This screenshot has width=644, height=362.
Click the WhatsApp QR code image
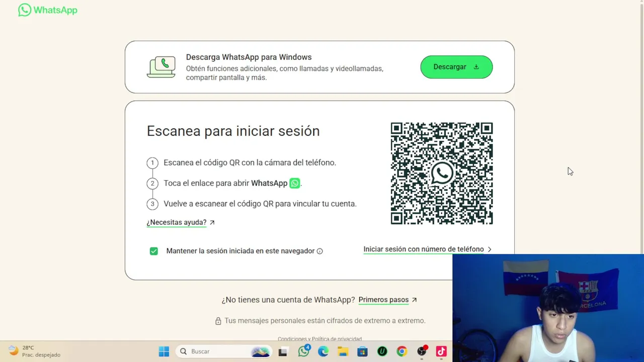[442, 173]
